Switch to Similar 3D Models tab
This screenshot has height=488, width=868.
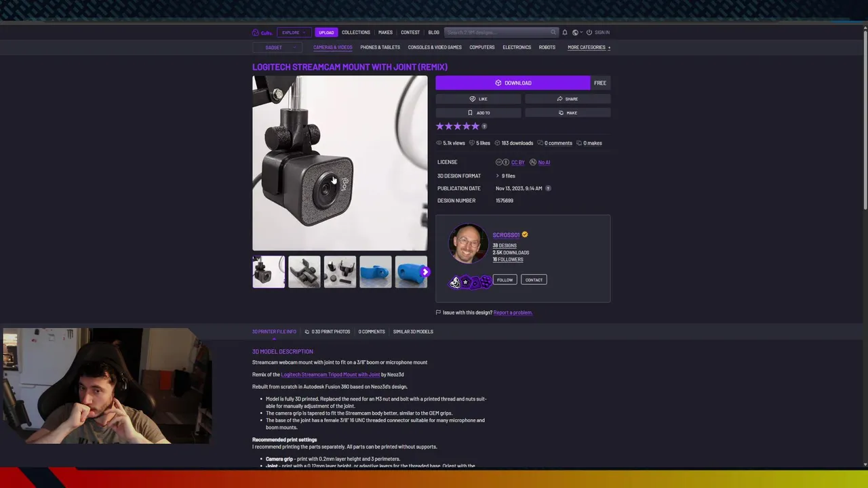[413, 331]
